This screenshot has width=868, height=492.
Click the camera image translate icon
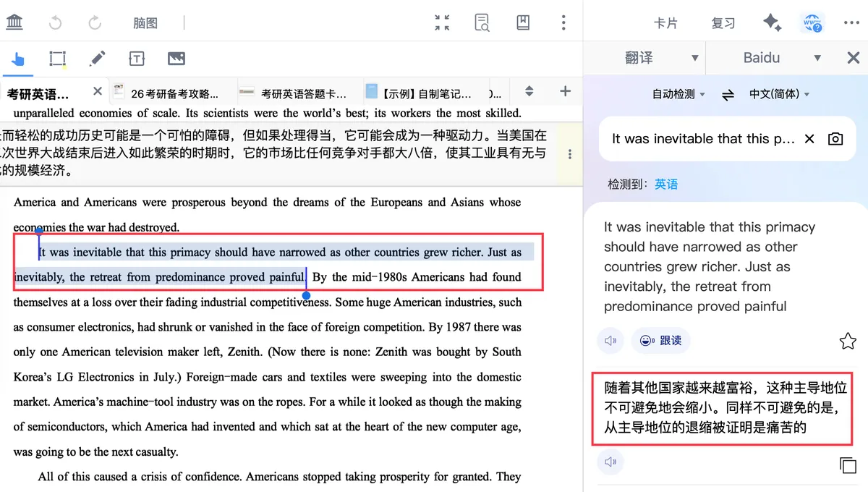(835, 139)
